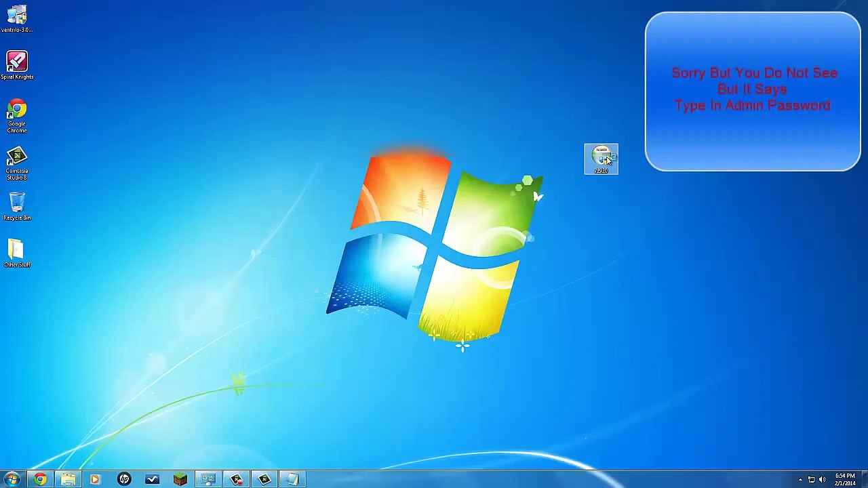Open the HP application in the taskbar
The height and width of the screenshot is (488, 868).
click(x=124, y=479)
